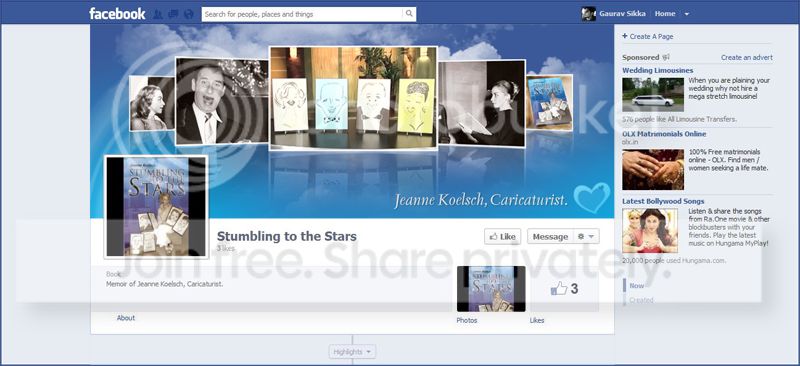
Task: Click the caricature drawings cover photo
Action: (353, 98)
